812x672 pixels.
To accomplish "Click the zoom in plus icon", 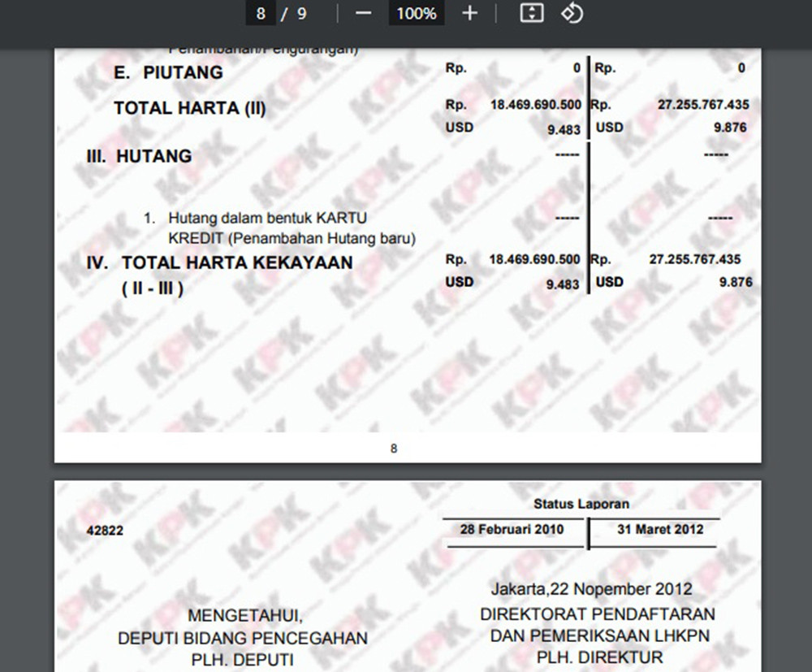I will [469, 14].
